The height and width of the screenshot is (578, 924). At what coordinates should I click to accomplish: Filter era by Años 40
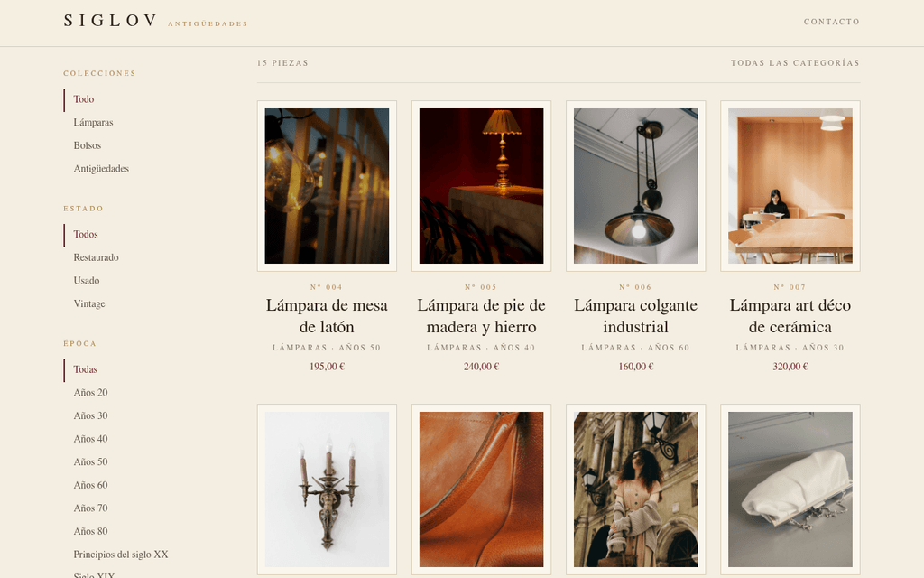coord(91,438)
